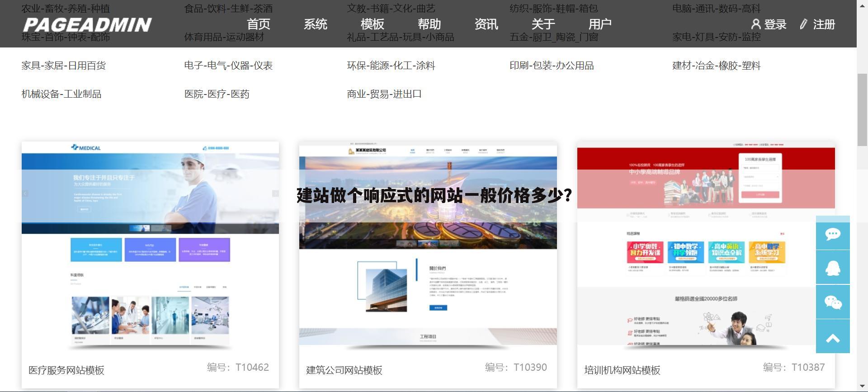Image resolution: width=868 pixels, height=392 pixels.
Task: Open the WeChat contact icon
Action: tap(833, 302)
